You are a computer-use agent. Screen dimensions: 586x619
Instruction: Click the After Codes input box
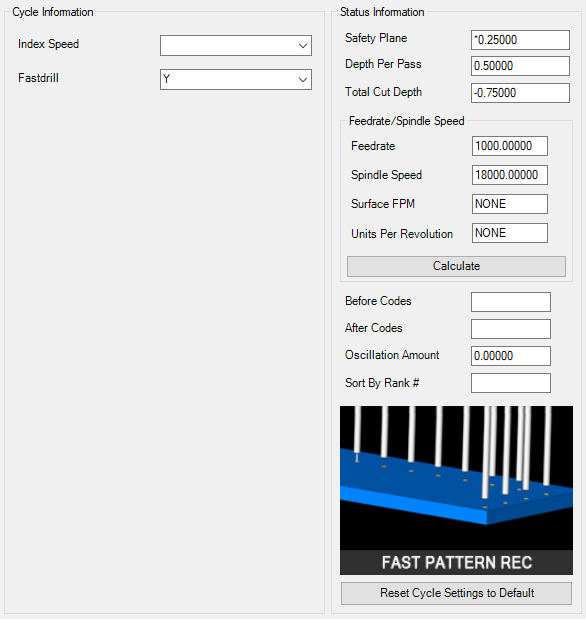coord(511,329)
